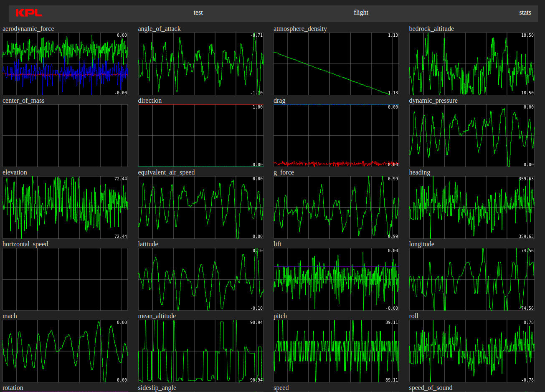545x392 pixels.
Task: Click the sideslip_angle label
Action: click(157, 388)
